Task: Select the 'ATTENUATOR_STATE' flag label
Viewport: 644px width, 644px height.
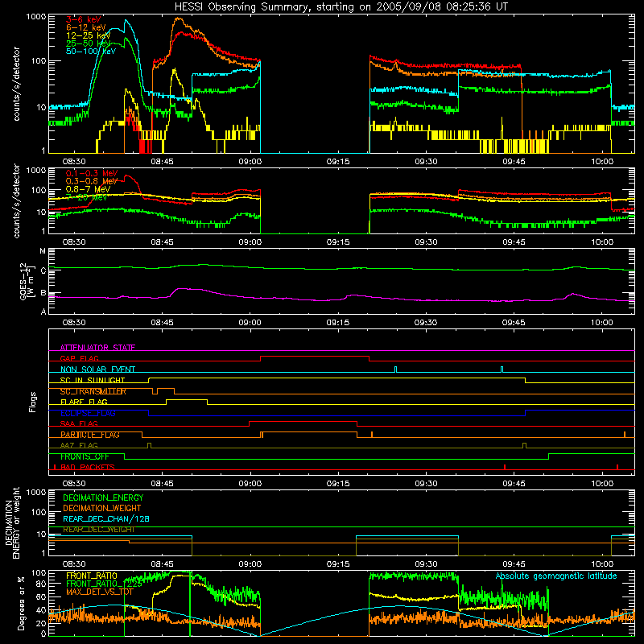Action: [x=97, y=348]
